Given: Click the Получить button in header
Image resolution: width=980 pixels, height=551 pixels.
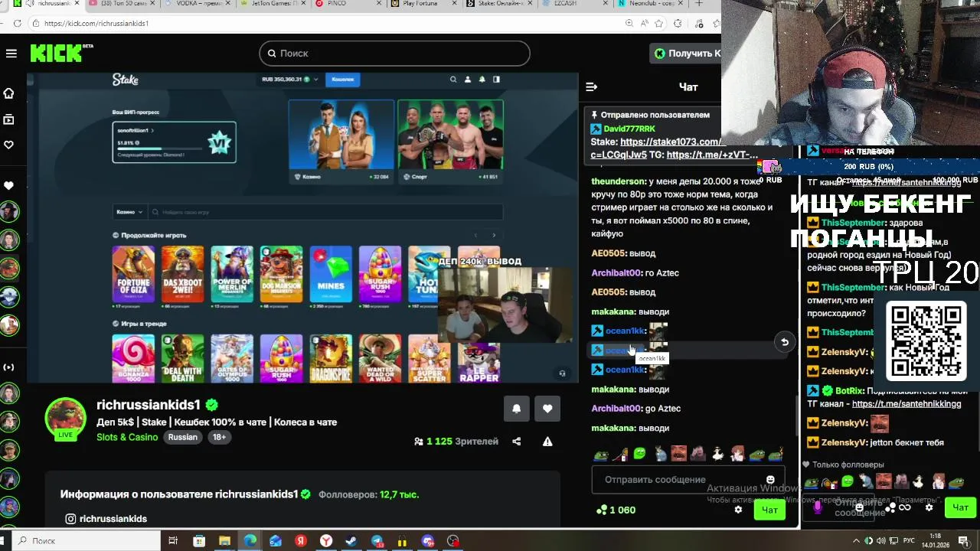Looking at the screenshot, I should (687, 54).
